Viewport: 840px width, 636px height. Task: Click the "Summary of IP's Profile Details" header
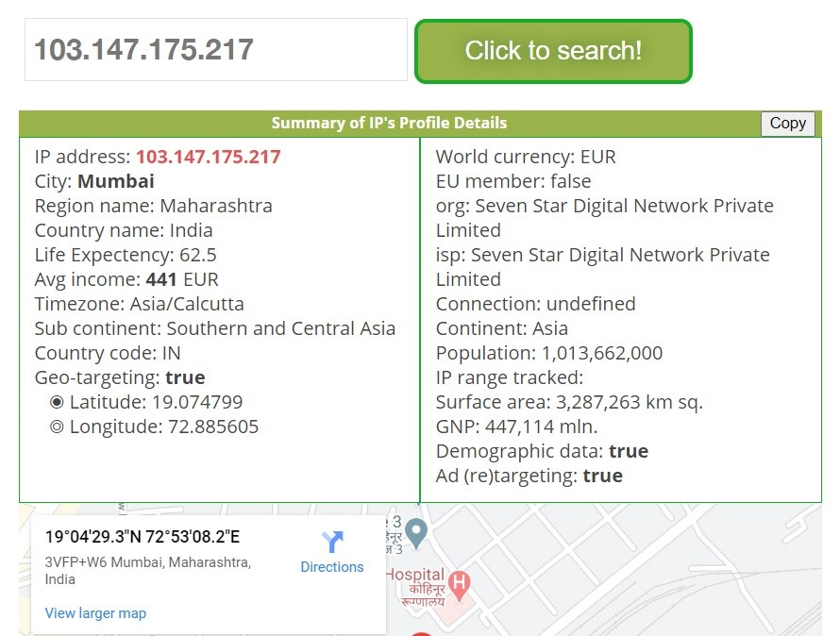click(389, 124)
